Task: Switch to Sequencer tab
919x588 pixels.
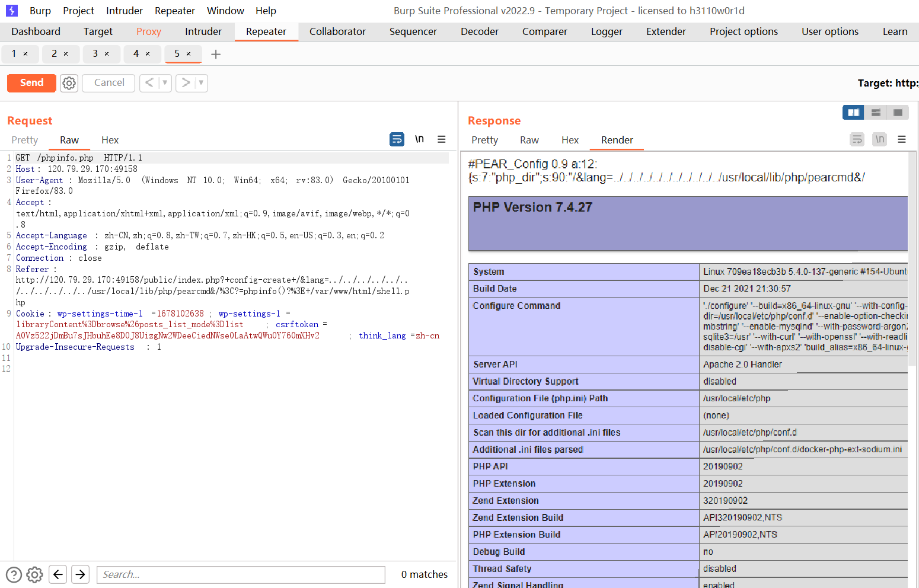Action: point(413,31)
